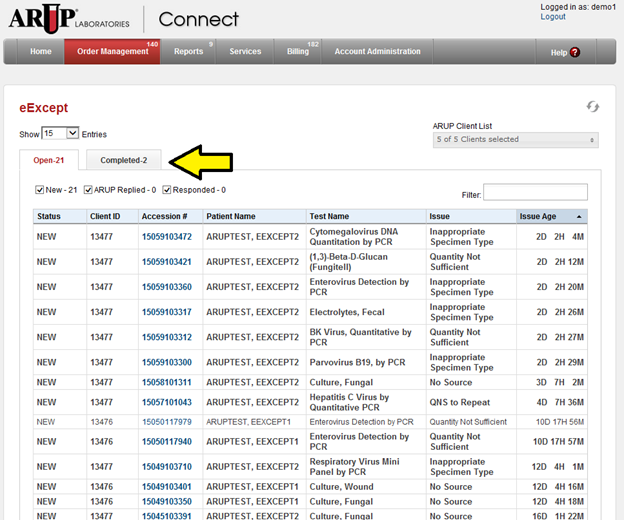Sort by Accession # column header
624x520 pixels.
point(170,216)
